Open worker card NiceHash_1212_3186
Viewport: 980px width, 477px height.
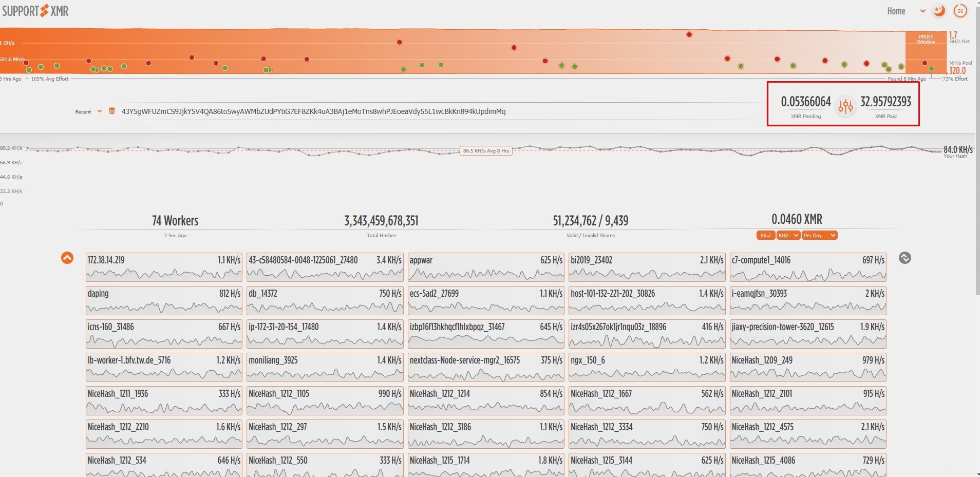(x=486, y=433)
